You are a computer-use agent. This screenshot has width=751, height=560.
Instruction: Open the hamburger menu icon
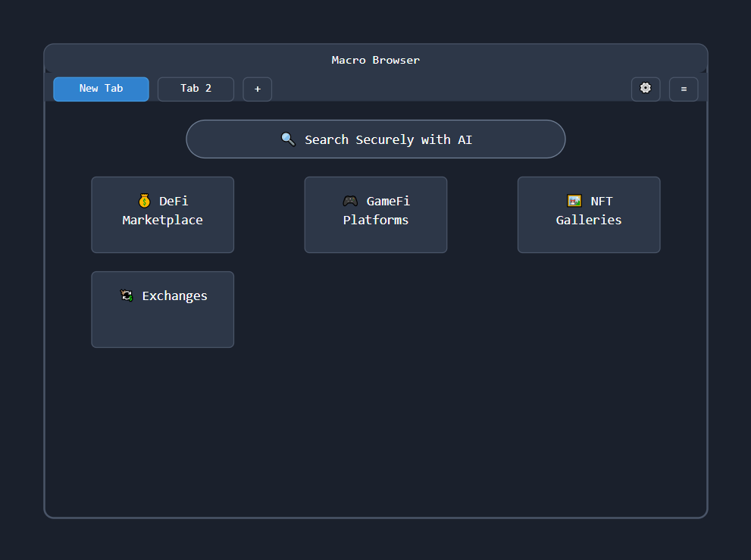683,89
